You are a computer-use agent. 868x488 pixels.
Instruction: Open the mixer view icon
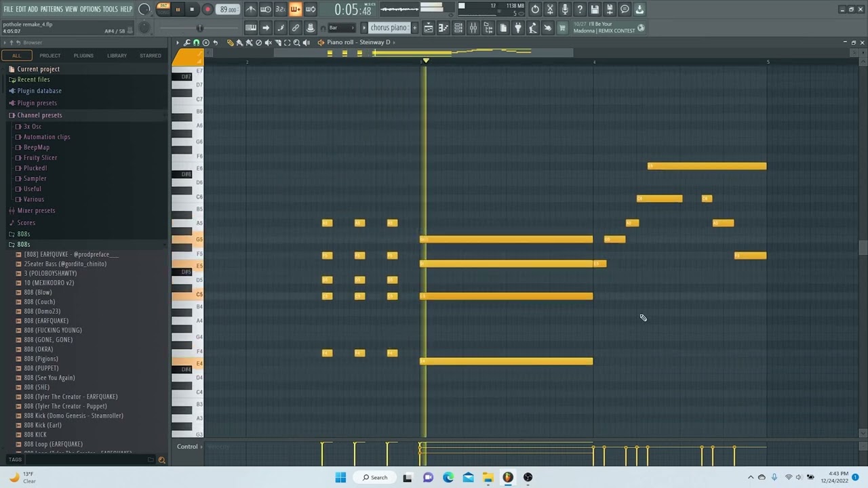click(473, 28)
